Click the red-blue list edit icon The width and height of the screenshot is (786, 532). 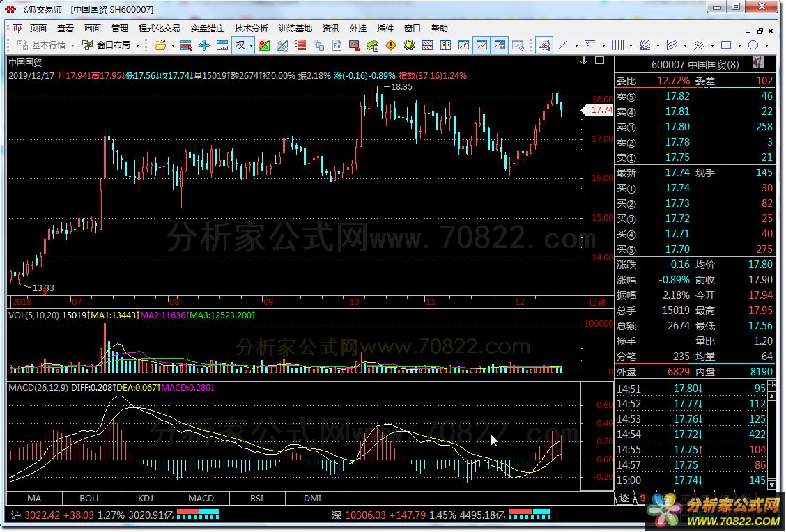(x=186, y=45)
